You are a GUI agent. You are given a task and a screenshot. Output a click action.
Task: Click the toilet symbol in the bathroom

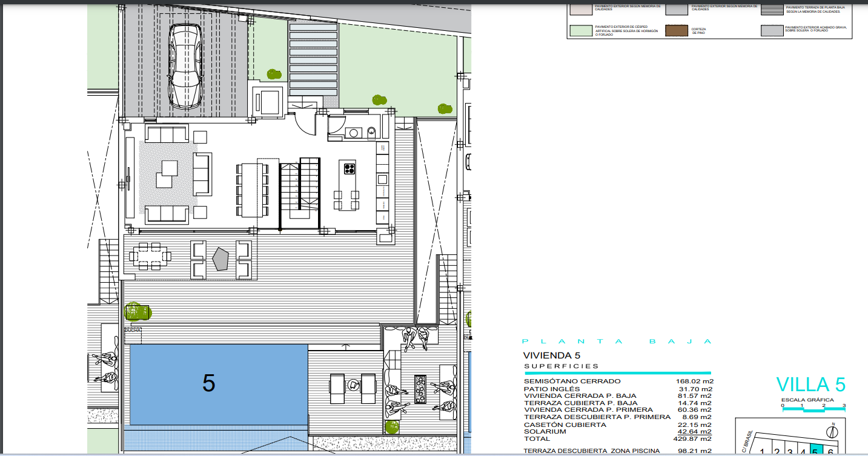[x=371, y=133]
